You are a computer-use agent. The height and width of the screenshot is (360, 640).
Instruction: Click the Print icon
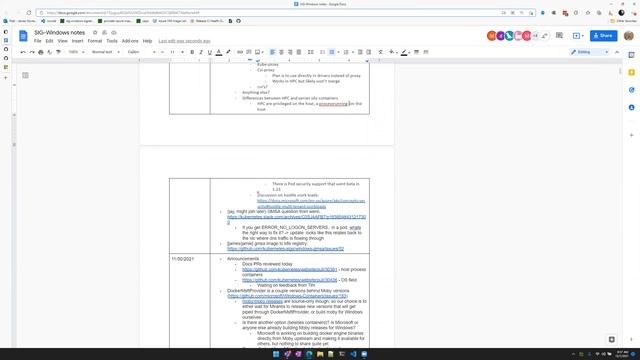[x=41, y=52]
